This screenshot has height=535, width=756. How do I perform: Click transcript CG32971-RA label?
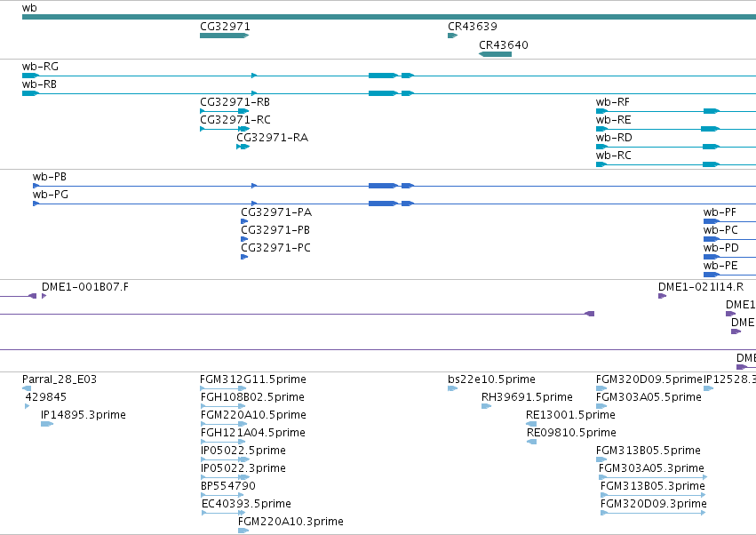coord(272,138)
